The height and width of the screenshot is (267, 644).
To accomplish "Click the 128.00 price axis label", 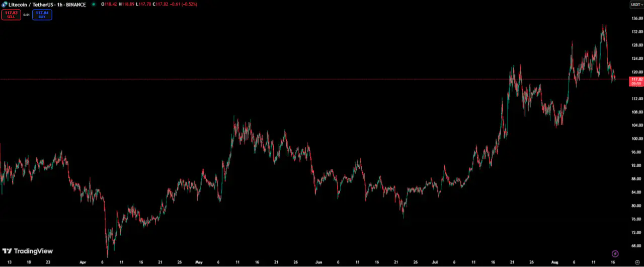I will [x=637, y=45].
